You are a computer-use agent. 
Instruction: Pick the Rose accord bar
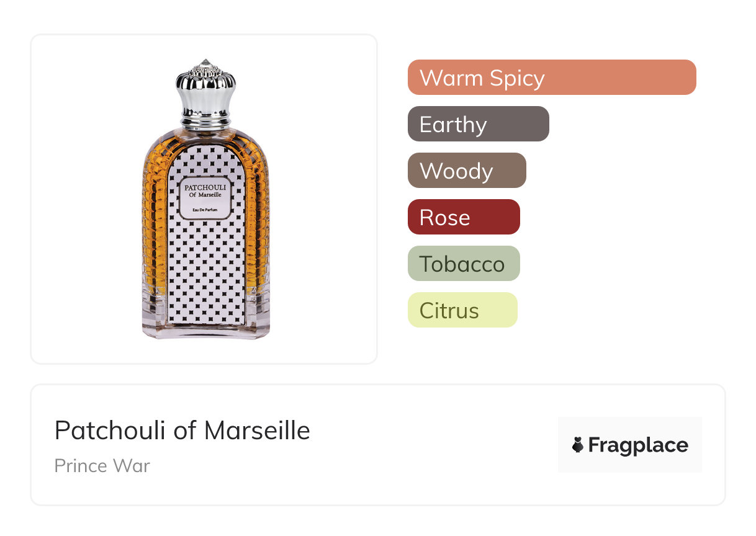click(x=463, y=217)
